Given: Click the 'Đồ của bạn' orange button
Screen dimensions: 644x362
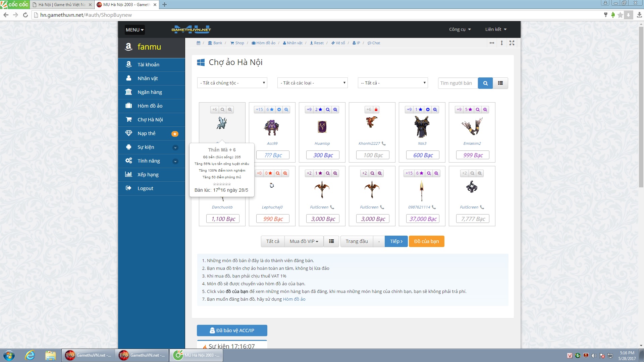Looking at the screenshot, I should [426, 241].
